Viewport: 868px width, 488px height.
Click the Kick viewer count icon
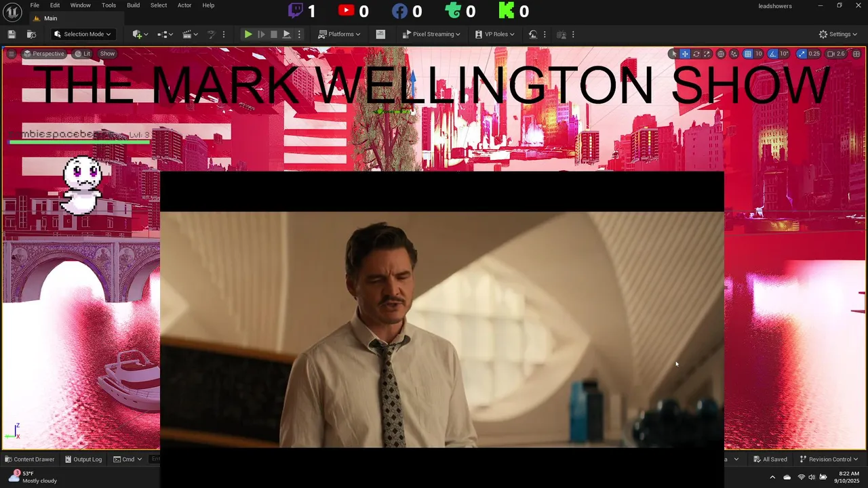pos(507,10)
